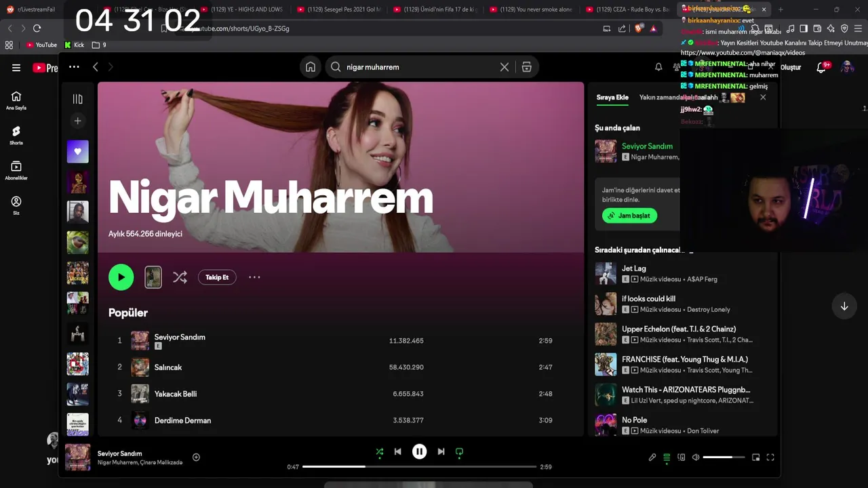868x488 pixels.
Task: Open YouTube Ana Sayfa in sidebar
Action: click(16, 100)
